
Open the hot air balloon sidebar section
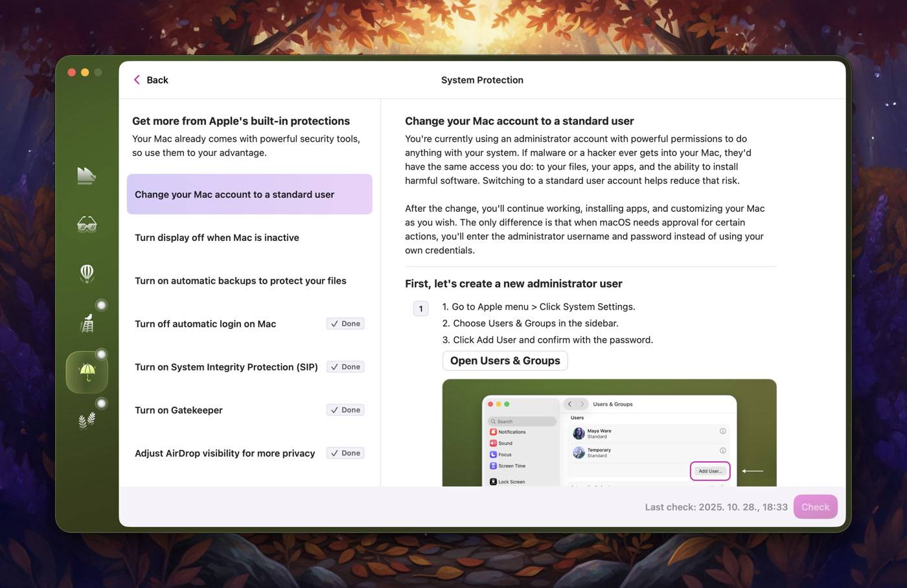click(x=87, y=273)
